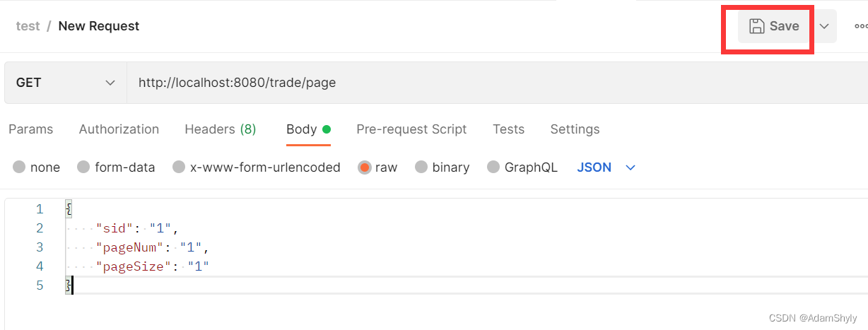This screenshot has height=330, width=868.
Task: Choose x-www-form-urlencoded body type
Action: click(x=179, y=167)
